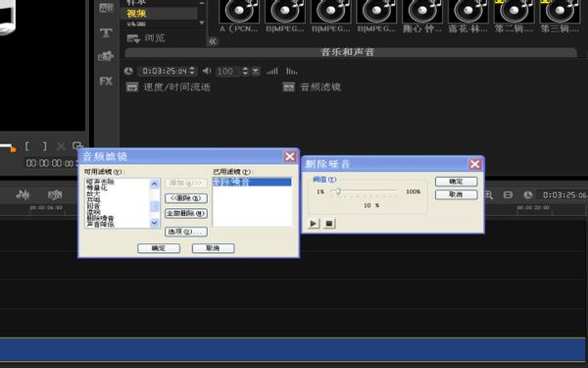
Task: Click the speaker volume icon
Action: tap(207, 71)
